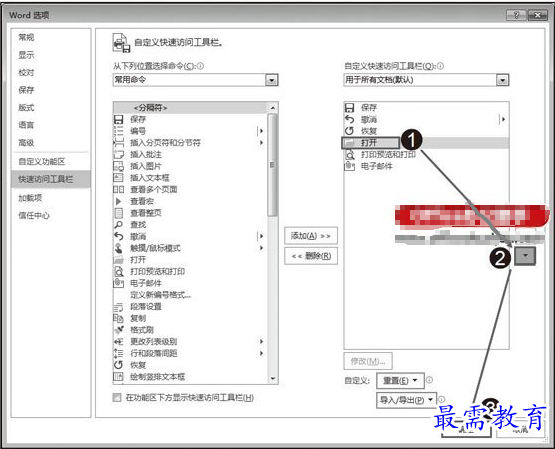Viewport: 555px width, 449px height.
Task: Open the 版式 options category
Action: [x=26, y=108]
